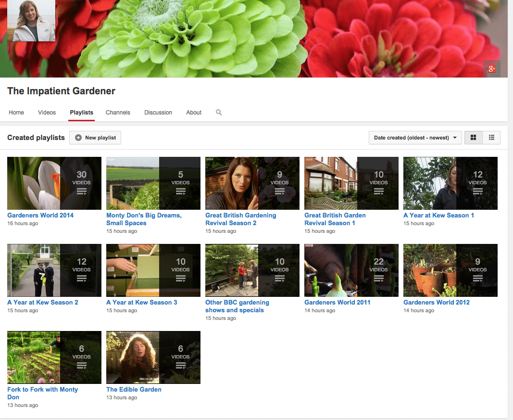
Task: Click A Year at Kew Season 3 thumbnail
Action: (x=153, y=270)
